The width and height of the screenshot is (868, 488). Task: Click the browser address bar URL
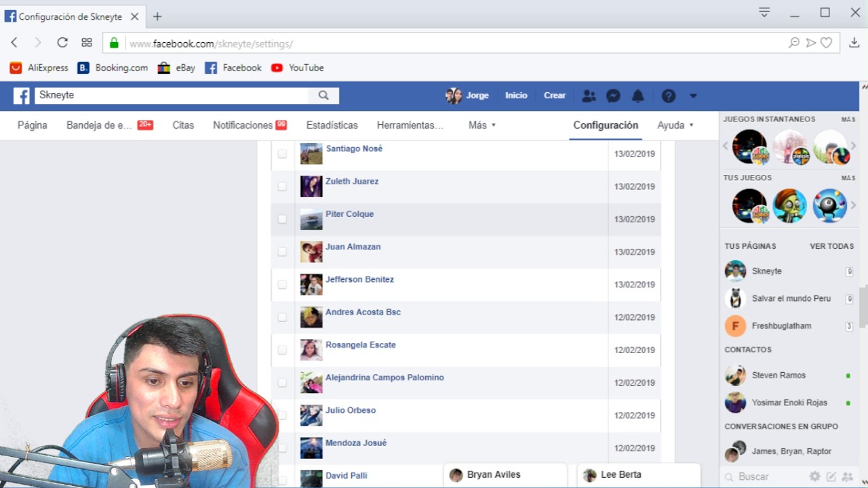coord(211,43)
